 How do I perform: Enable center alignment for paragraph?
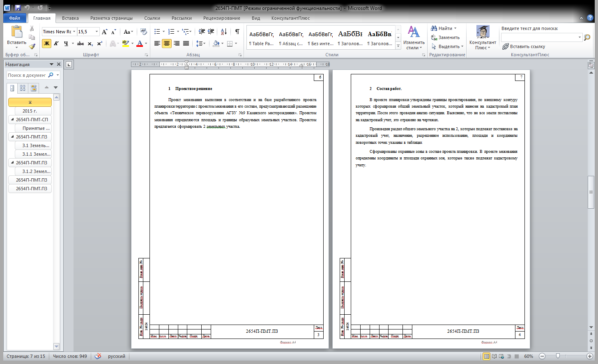point(167,44)
